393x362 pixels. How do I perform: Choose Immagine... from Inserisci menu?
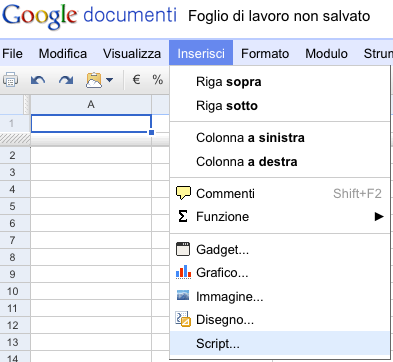tap(280, 296)
